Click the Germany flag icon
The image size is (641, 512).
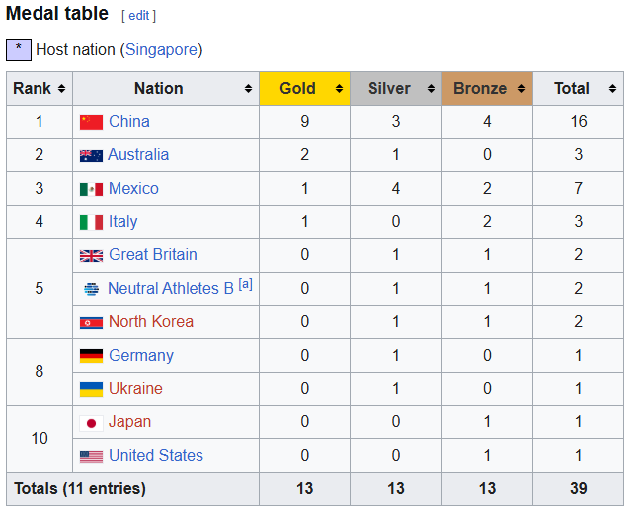point(91,356)
